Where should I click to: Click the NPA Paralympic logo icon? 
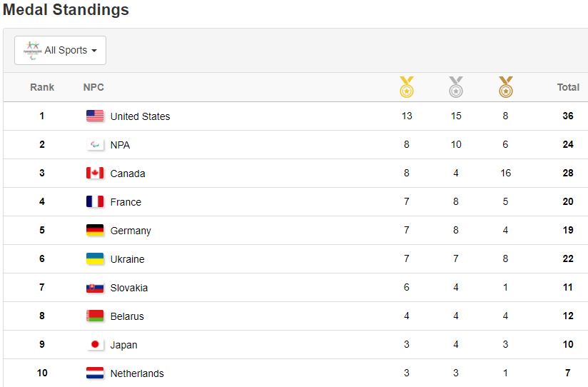(95, 145)
